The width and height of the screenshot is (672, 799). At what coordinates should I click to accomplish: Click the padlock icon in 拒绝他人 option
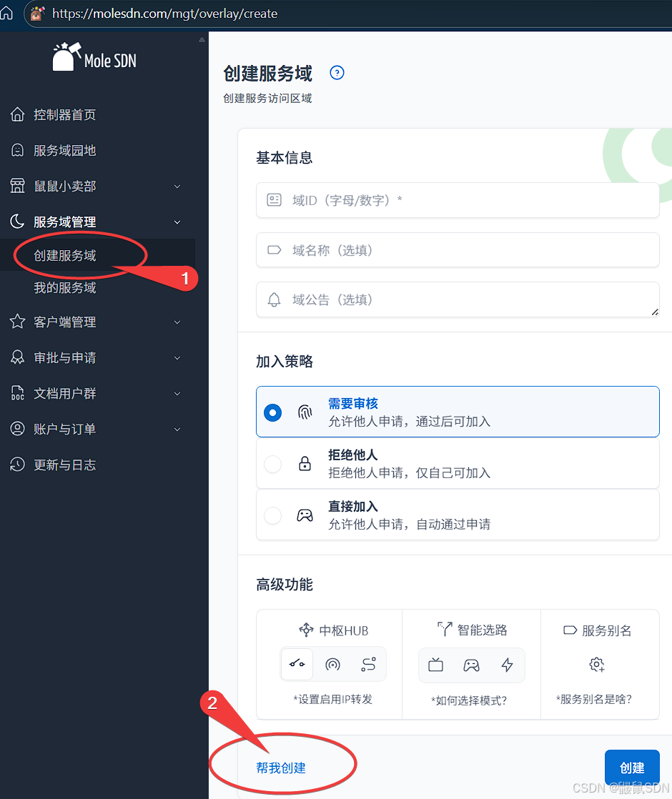(x=305, y=463)
